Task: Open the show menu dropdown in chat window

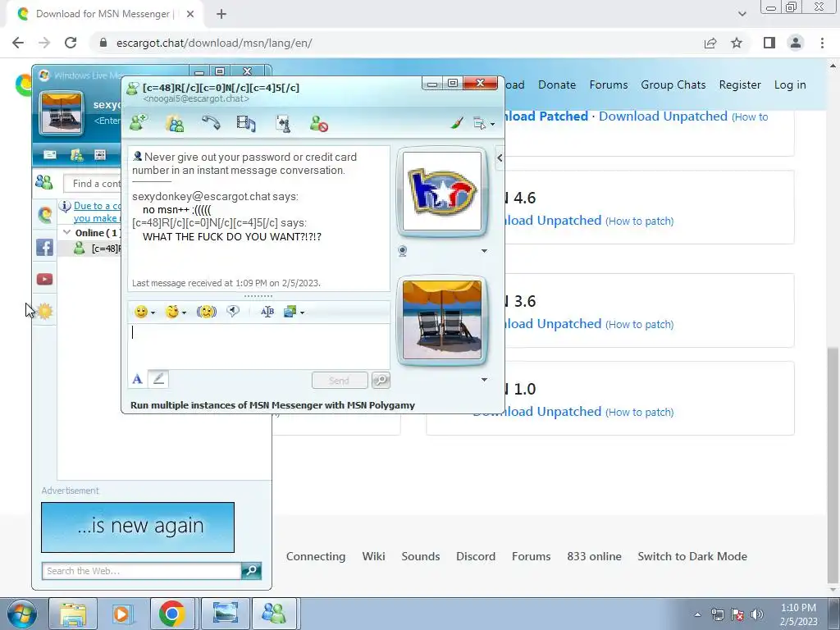Action: (x=484, y=124)
